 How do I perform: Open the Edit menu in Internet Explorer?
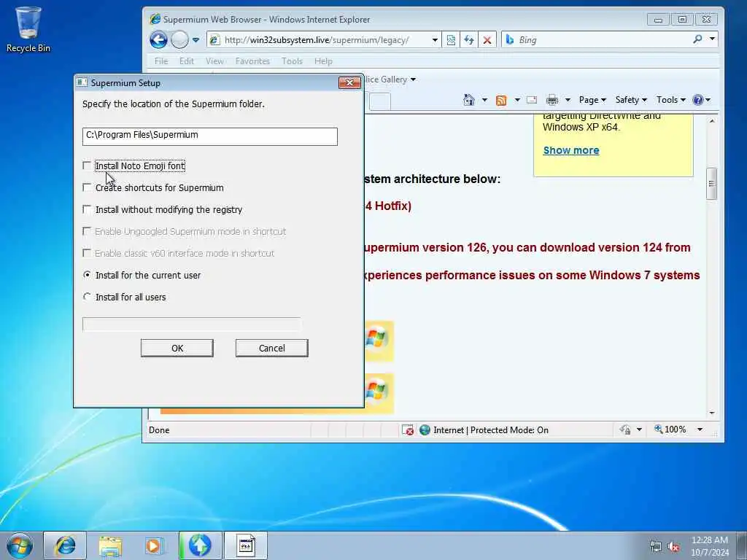pyautogui.click(x=186, y=61)
